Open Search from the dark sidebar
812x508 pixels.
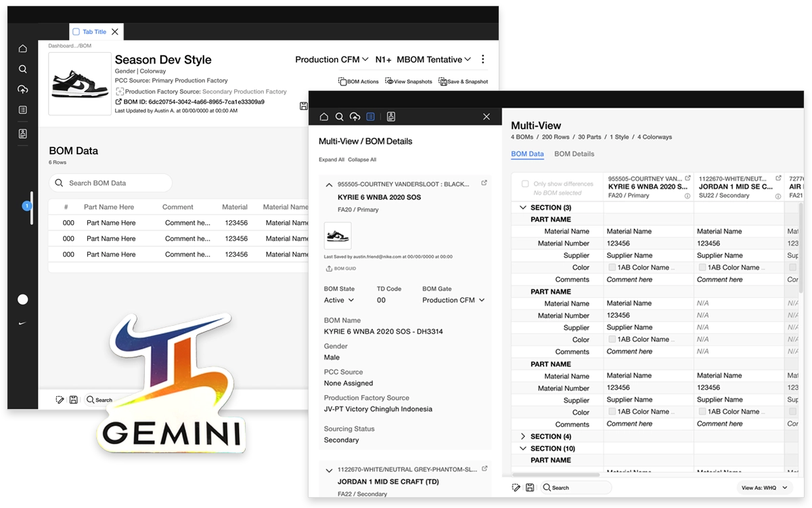click(22, 68)
